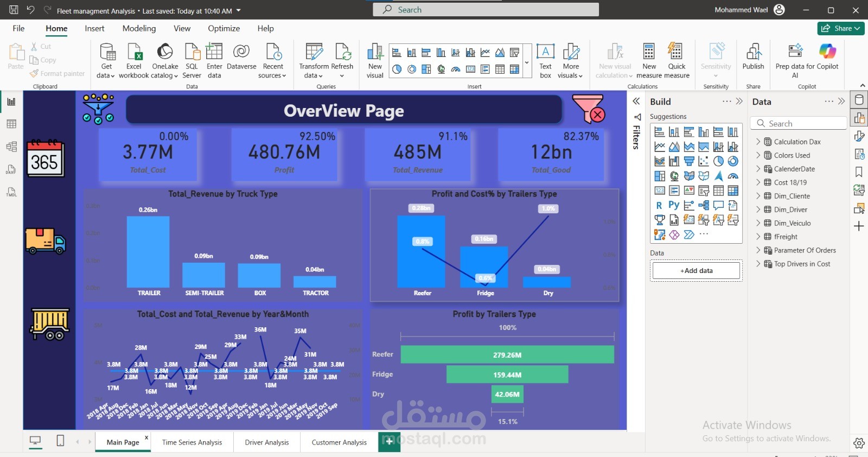Collapse the Build pane with double chevron
This screenshot has height=457, width=868.
point(739,101)
